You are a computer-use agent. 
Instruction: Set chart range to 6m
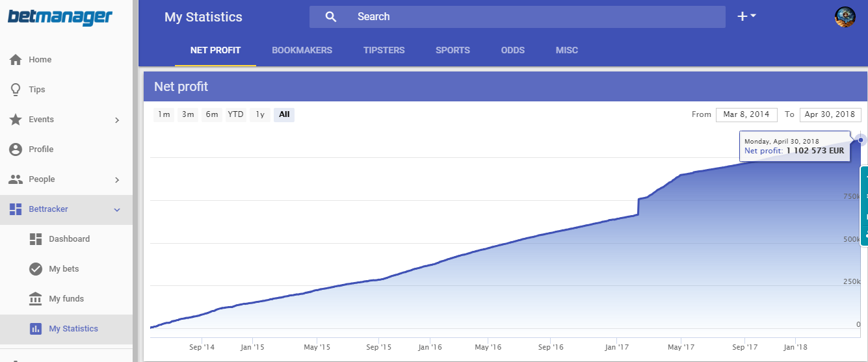point(212,114)
